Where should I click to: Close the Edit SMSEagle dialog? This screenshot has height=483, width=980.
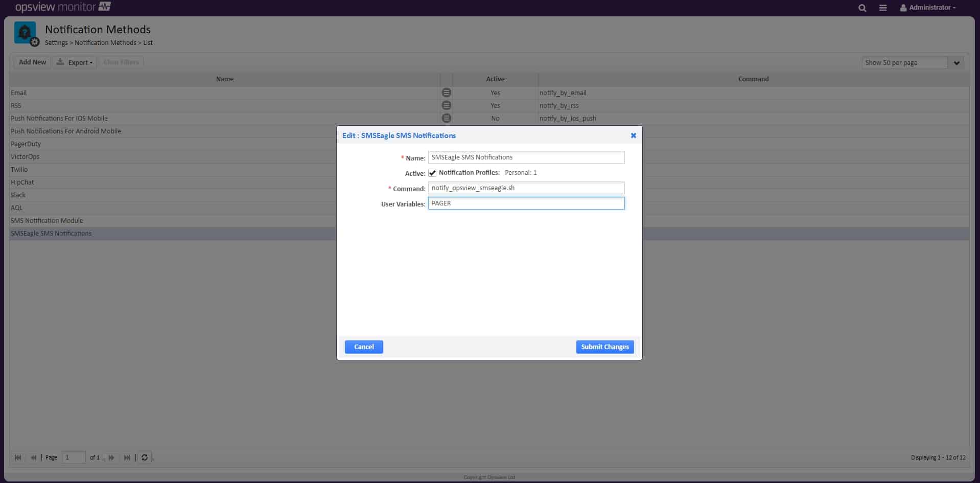(633, 135)
